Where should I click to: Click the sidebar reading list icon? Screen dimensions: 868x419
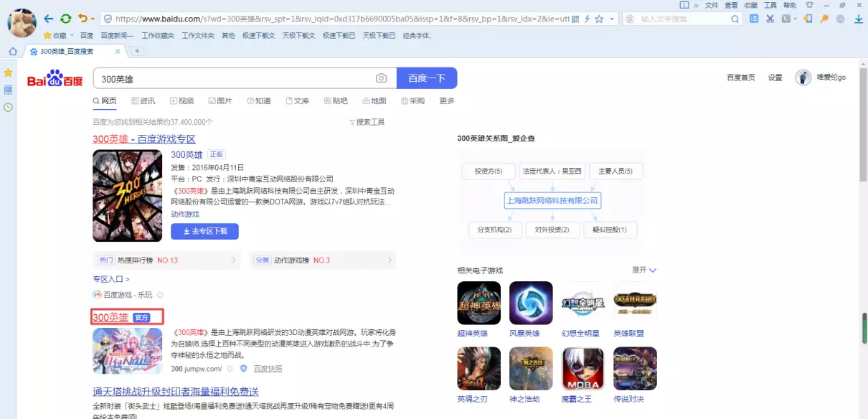pyautogui.click(x=8, y=90)
